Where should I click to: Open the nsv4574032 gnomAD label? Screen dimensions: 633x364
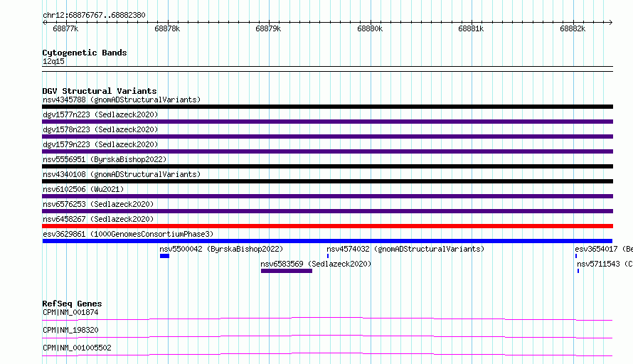pyautogui.click(x=405, y=249)
